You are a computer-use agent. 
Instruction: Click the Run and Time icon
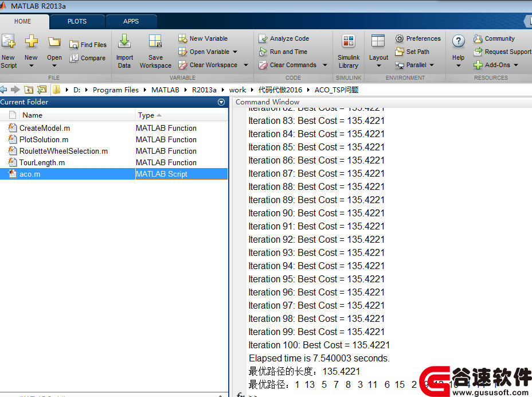(x=263, y=52)
